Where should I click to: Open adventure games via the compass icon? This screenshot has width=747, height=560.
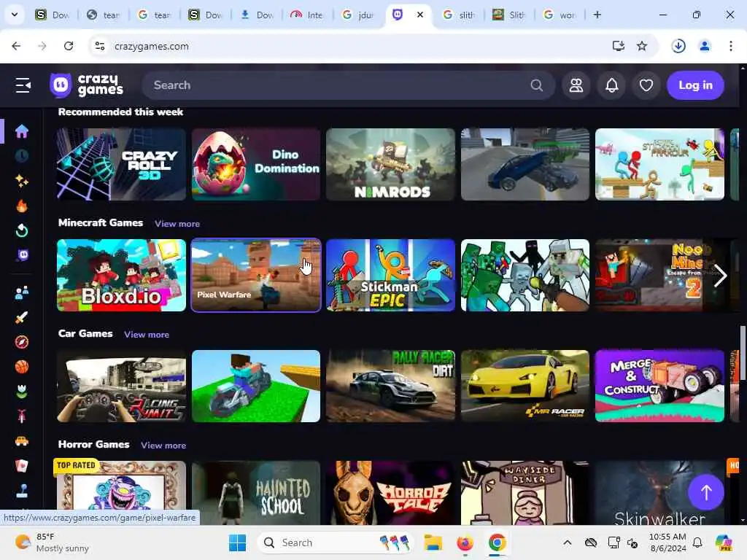[21, 342]
